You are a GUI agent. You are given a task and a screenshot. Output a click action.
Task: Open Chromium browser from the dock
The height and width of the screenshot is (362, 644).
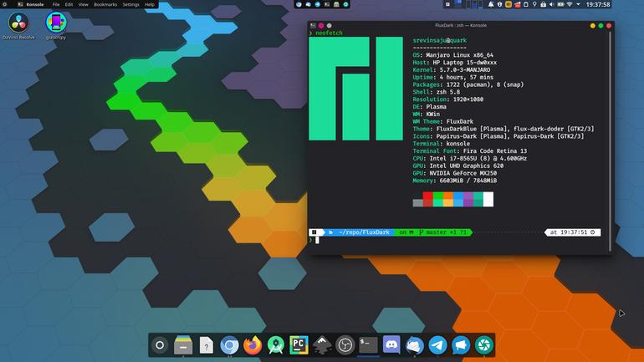click(x=230, y=345)
